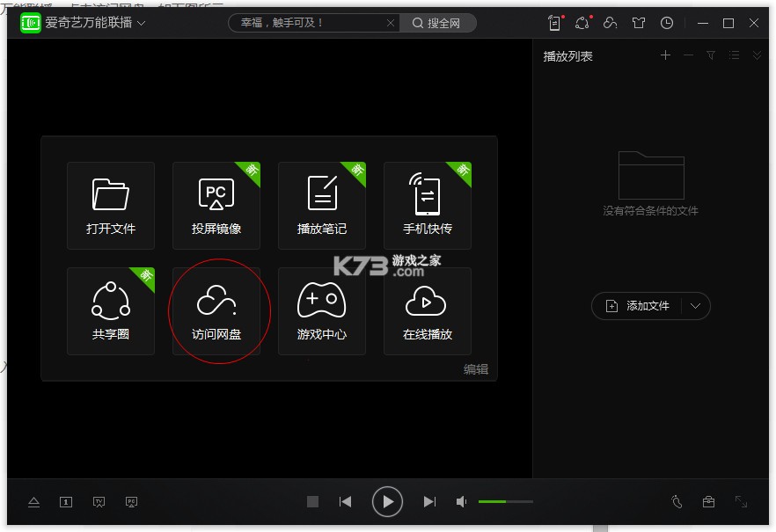Open the skin/theme T-shirt icon
776x532 pixels.
639,23
